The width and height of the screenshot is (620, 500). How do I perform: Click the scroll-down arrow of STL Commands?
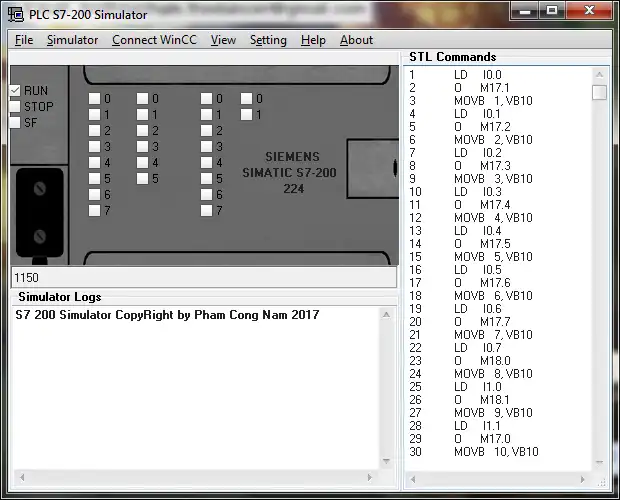click(x=599, y=462)
